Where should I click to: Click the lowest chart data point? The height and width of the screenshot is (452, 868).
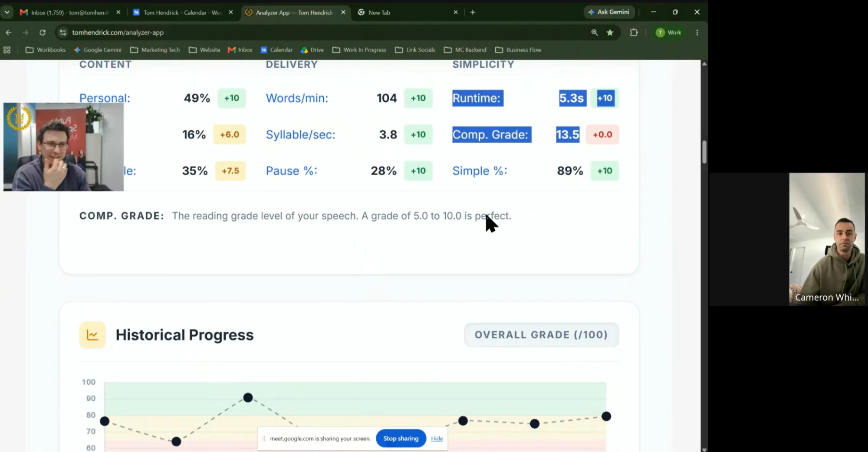[x=176, y=442]
